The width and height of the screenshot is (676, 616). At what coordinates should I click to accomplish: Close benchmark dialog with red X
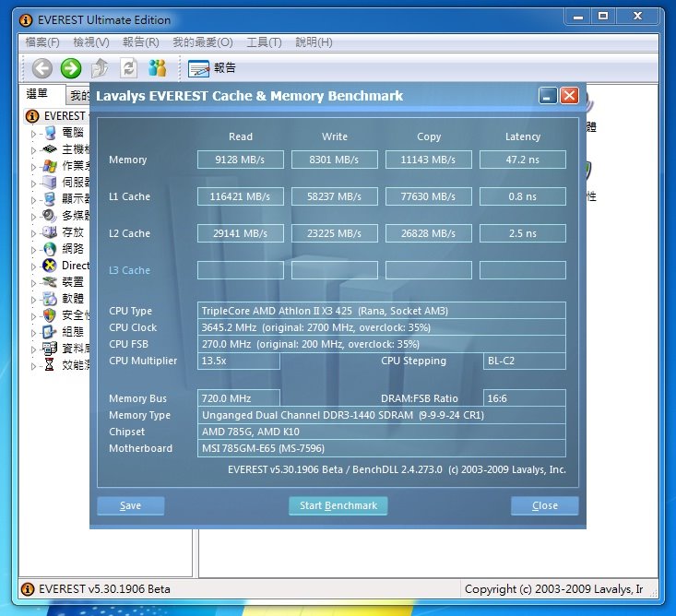569,96
